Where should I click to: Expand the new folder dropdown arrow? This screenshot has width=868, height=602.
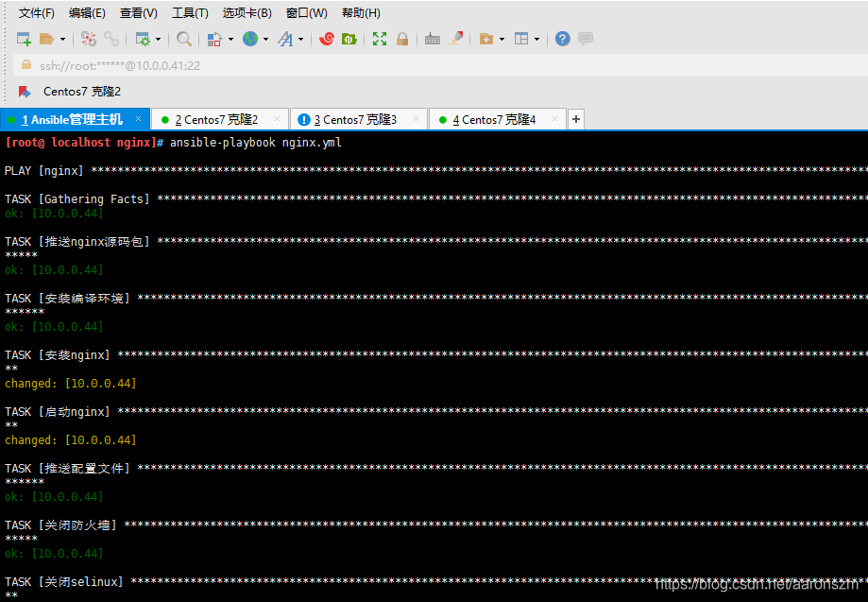502,39
